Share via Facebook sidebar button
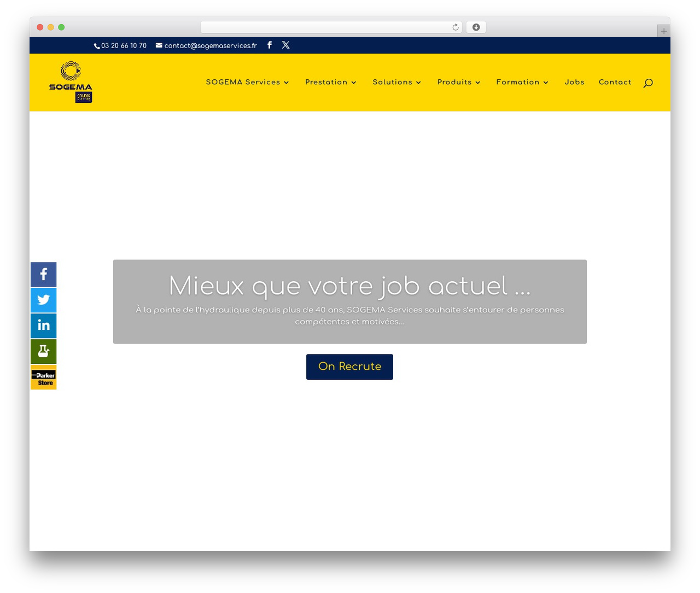Viewport: 700px width, 593px height. (x=44, y=275)
